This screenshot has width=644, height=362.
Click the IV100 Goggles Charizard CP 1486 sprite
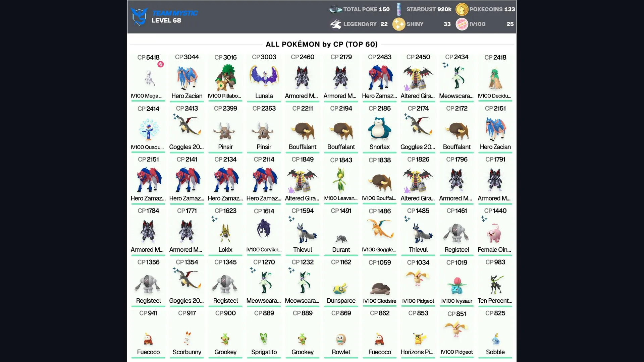380,229
